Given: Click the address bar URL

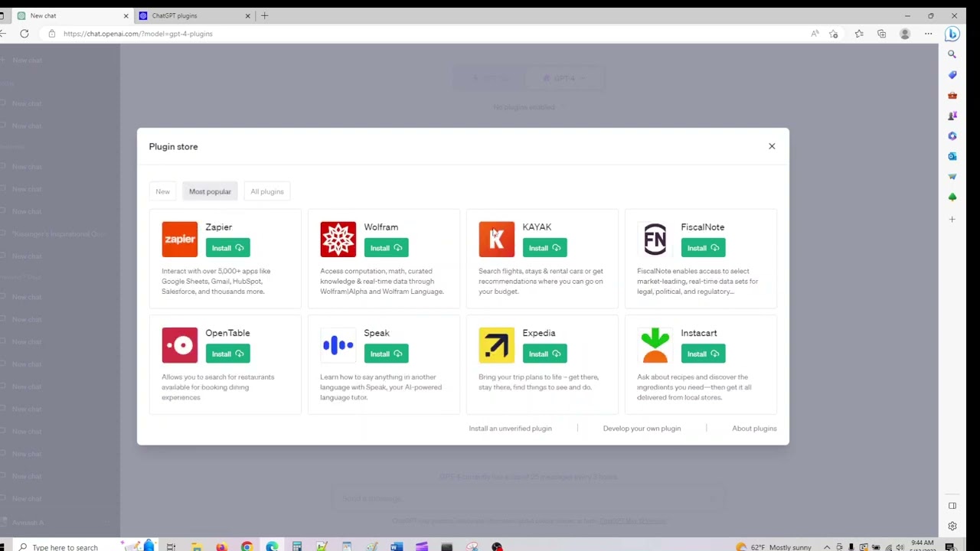Looking at the screenshot, I should 138,34.
